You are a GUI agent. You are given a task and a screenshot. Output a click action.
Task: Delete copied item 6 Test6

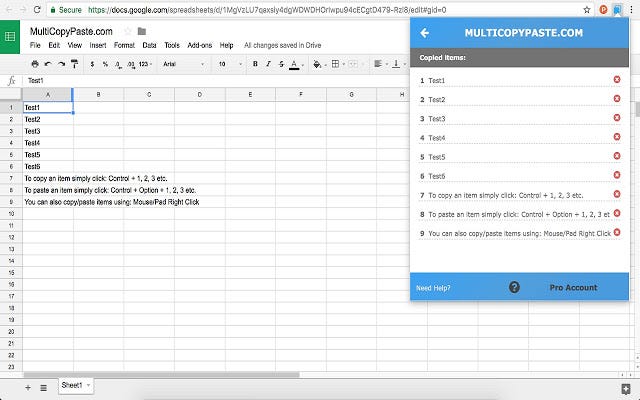click(617, 175)
